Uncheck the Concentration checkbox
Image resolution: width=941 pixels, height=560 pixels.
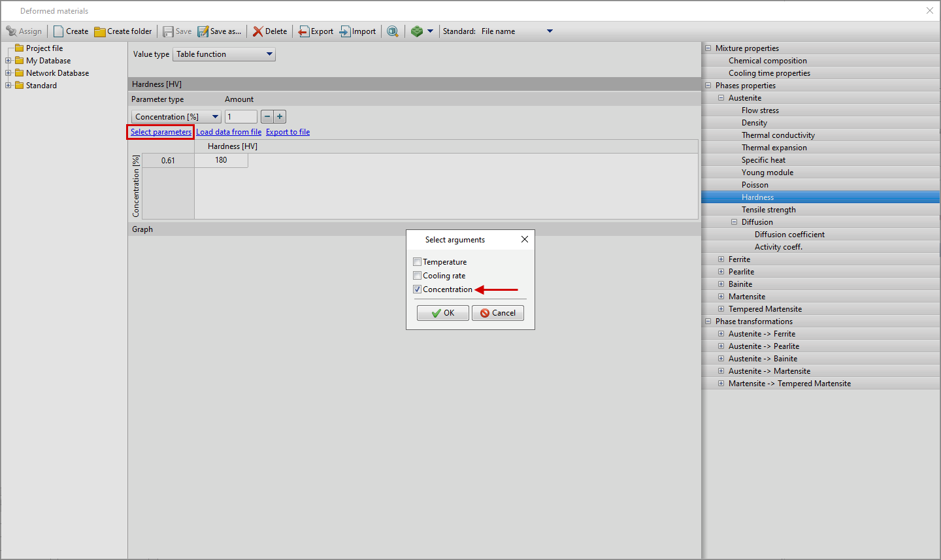point(418,289)
